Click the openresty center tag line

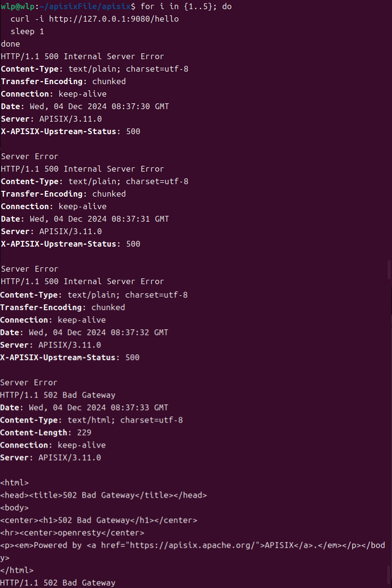point(72,533)
